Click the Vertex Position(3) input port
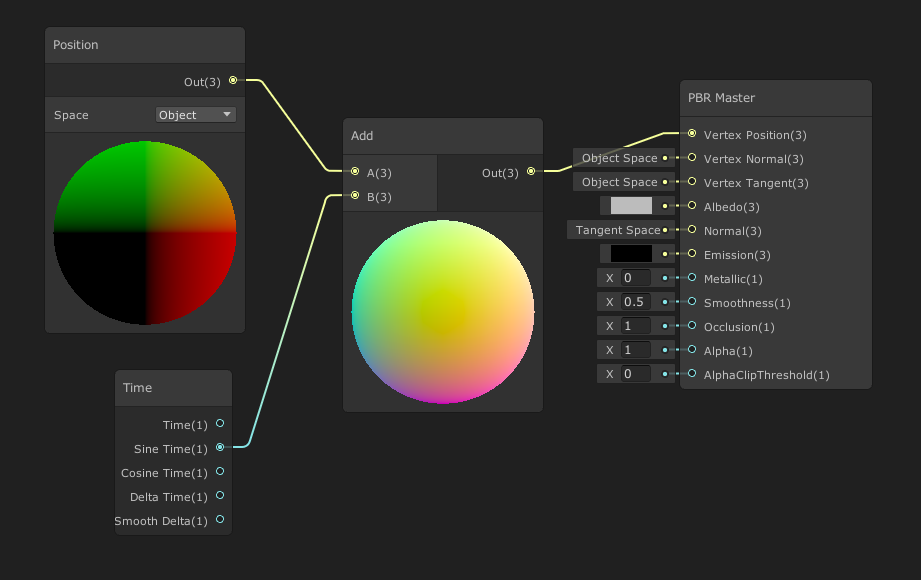This screenshot has height=580, width=921. click(x=692, y=133)
